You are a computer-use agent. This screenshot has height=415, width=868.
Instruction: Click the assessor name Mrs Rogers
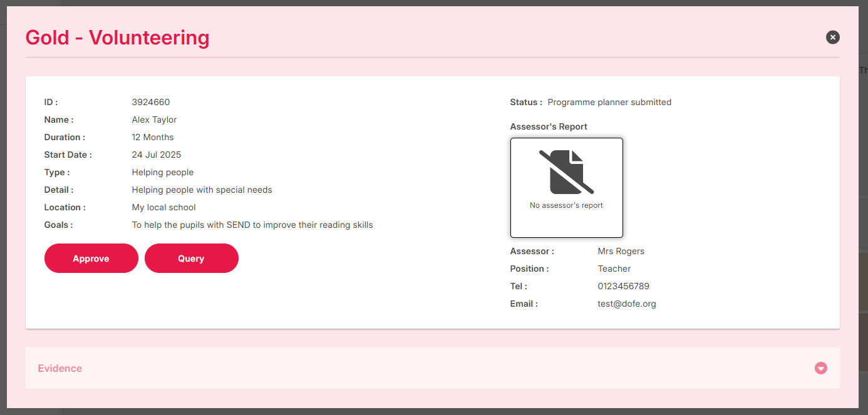click(621, 251)
